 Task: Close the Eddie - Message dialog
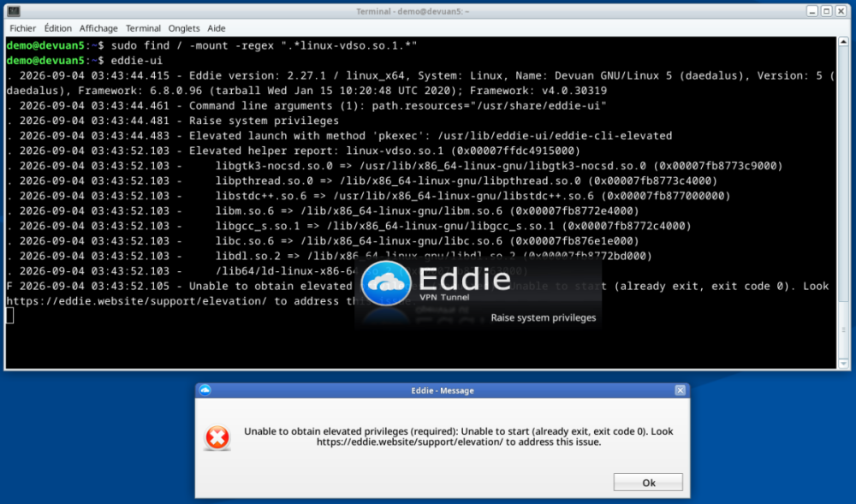coord(680,390)
